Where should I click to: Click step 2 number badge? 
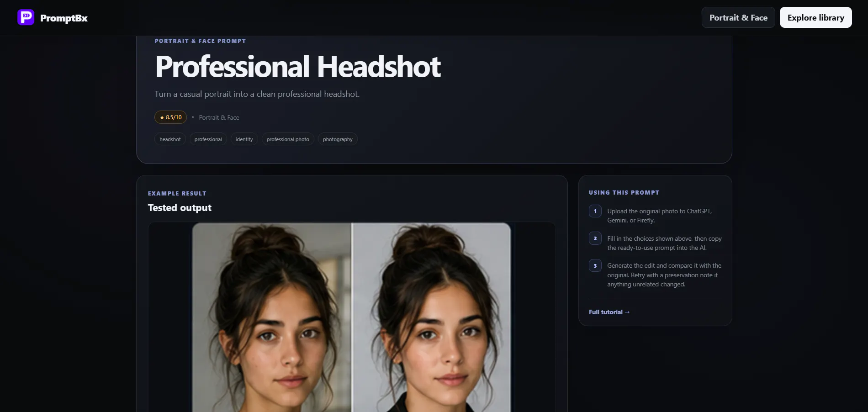click(595, 238)
